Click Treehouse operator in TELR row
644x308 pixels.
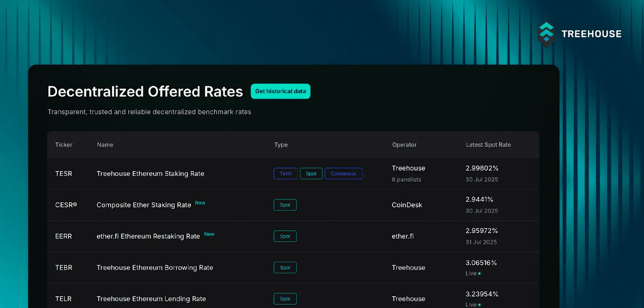[409, 299]
